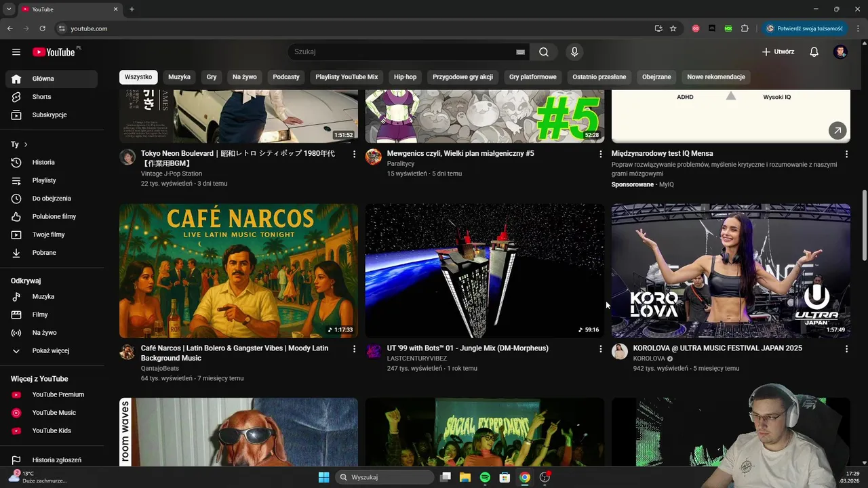Open the QantajoBeats channel link
The width and height of the screenshot is (868, 488).
tap(159, 369)
